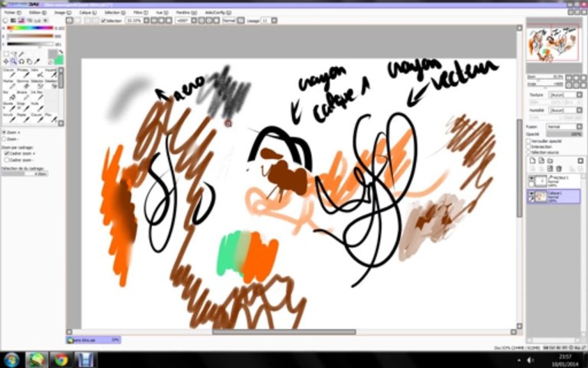Swap foreground and background colors
The width and height of the screenshot is (588, 368).
(61, 52)
